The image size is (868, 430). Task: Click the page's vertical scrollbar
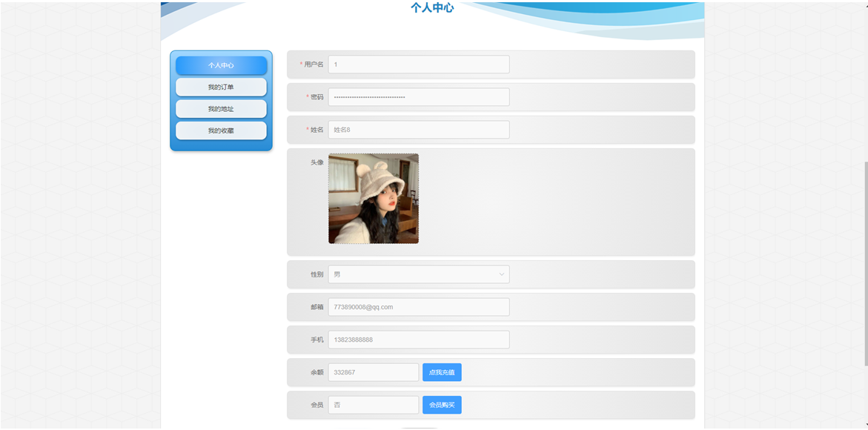865,263
